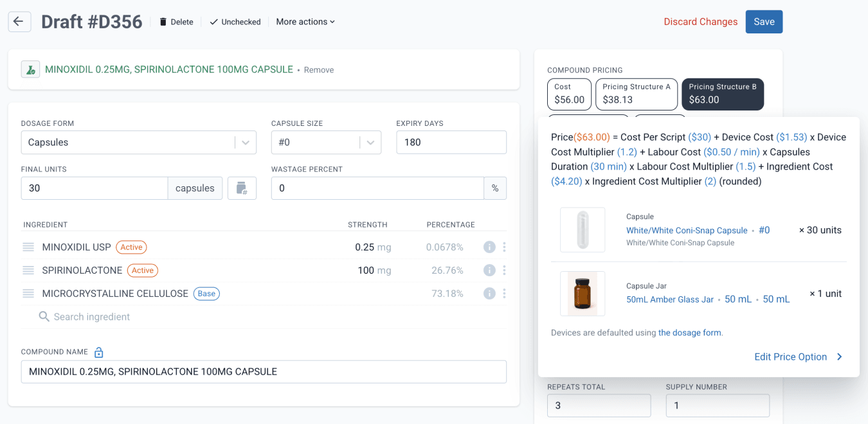Select Pricing Structure A
This screenshot has height=424, width=868.
click(637, 94)
